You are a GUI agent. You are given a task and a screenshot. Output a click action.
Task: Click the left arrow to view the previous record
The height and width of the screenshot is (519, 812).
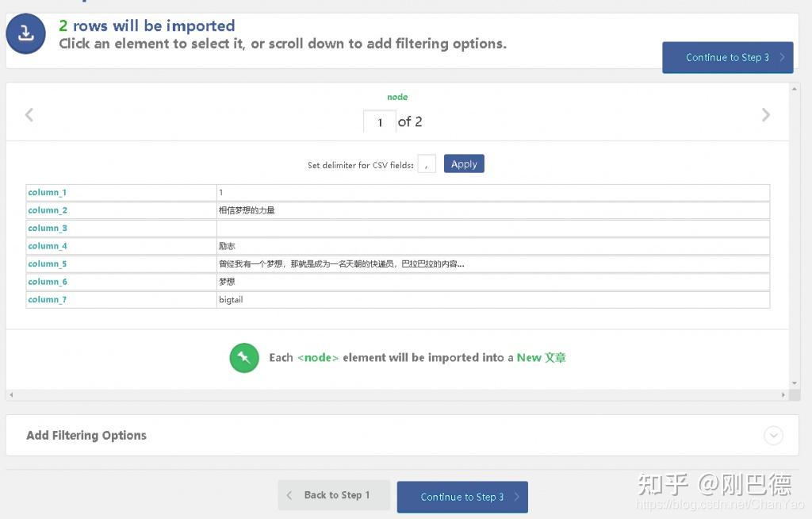pyautogui.click(x=29, y=114)
